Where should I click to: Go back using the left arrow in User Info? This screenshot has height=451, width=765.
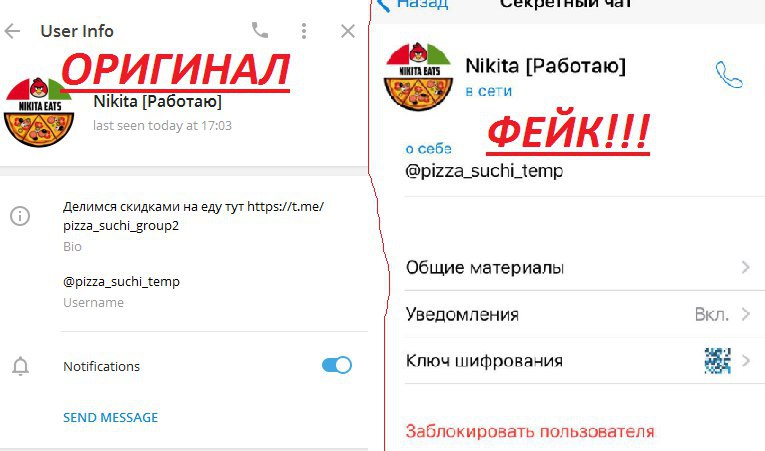[12, 31]
